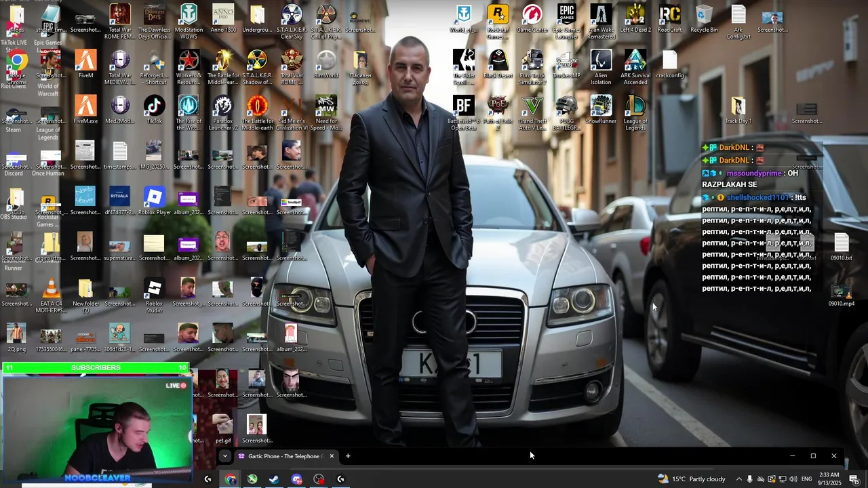Open the Alien Isolation shortcut
The height and width of the screenshot is (488, 868).
click(601, 68)
